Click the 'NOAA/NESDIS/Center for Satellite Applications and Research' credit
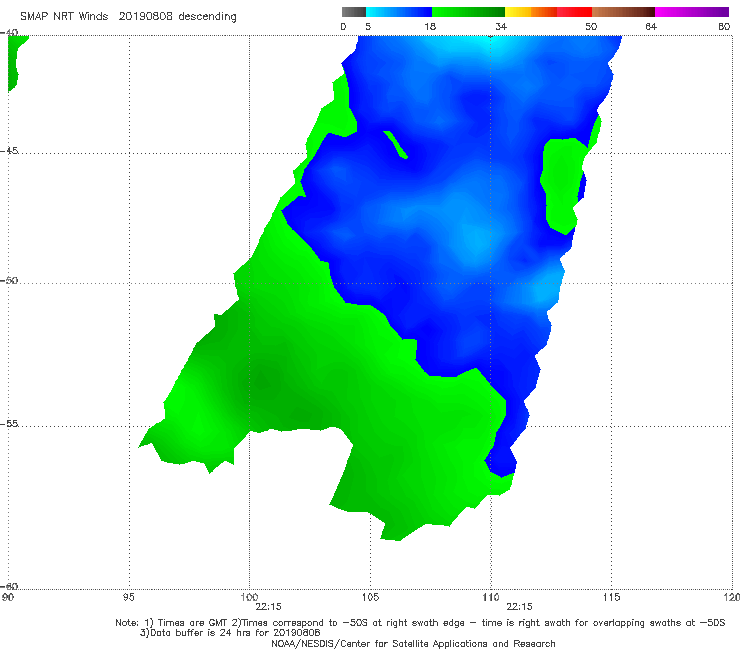 (x=413, y=643)
